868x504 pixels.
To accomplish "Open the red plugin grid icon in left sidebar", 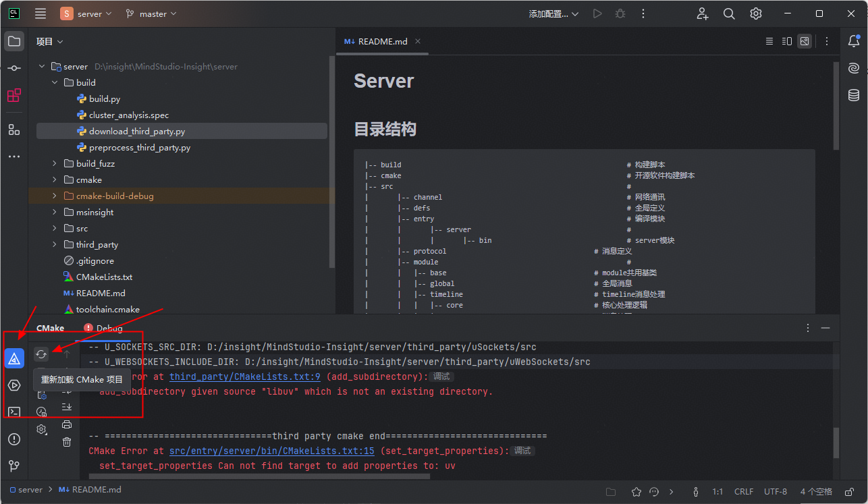I will coord(14,95).
